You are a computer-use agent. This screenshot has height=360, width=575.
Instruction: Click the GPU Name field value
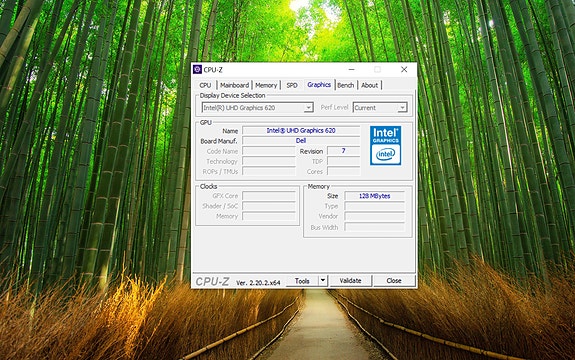click(301, 131)
